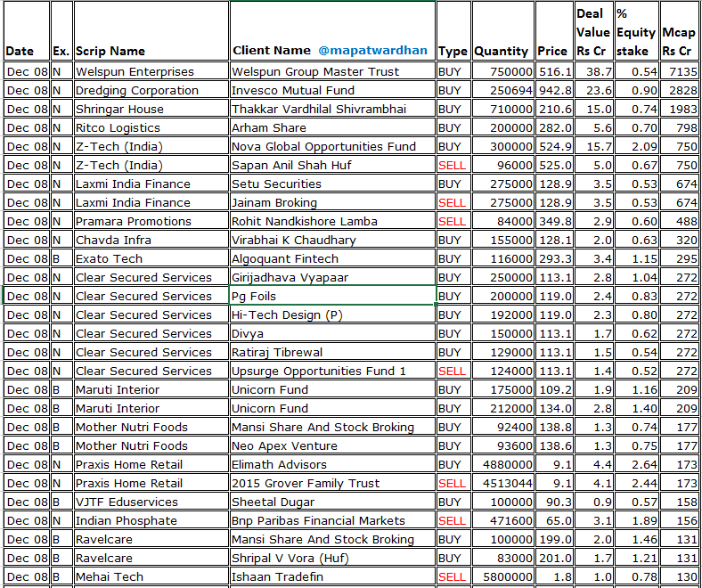Click Unicorn Fund cell with quantity 175000
The image size is (702, 588).
click(x=332, y=390)
